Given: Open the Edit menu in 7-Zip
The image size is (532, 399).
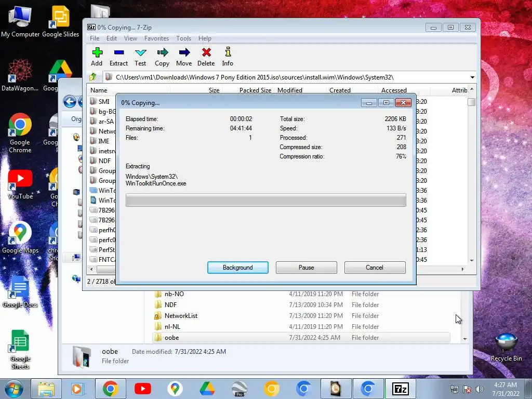Looking at the screenshot, I should [x=111, y=38].
